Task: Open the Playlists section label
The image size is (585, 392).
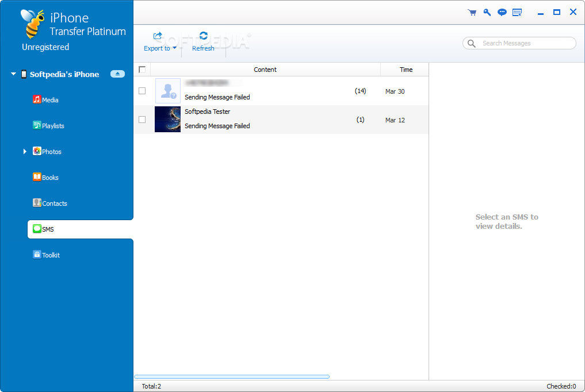Action: pyautogui.click(x=53, y=126)
